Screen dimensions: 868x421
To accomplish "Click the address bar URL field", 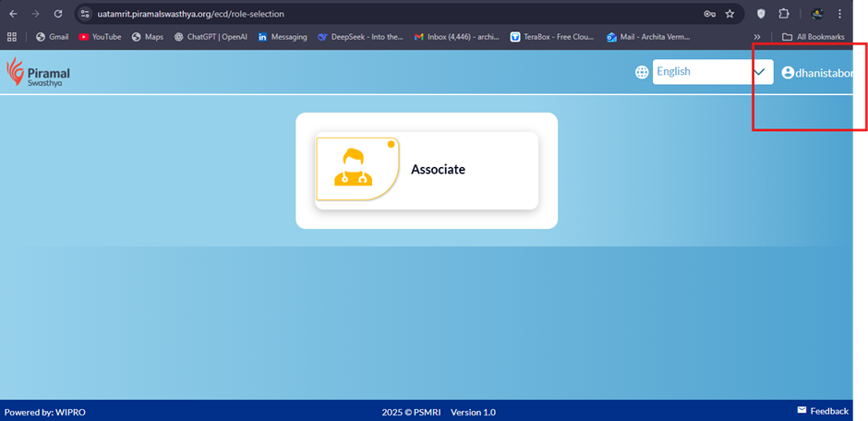I will pyautogui.click(x=369, y=14).
